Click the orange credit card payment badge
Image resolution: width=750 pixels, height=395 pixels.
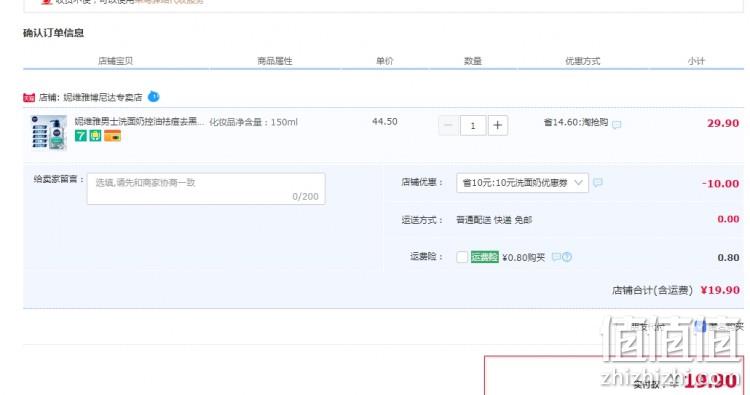112,136
